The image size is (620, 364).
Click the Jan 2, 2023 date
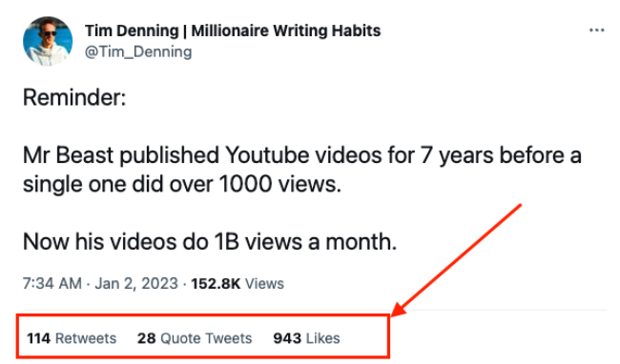point(136,283)
